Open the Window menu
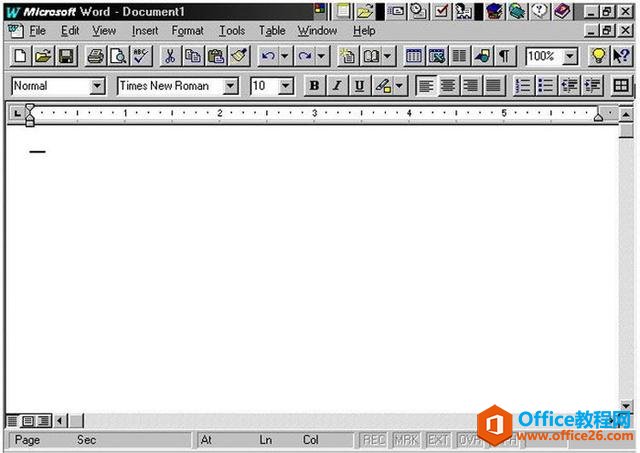The image size is (640, 453). [317, 31]
